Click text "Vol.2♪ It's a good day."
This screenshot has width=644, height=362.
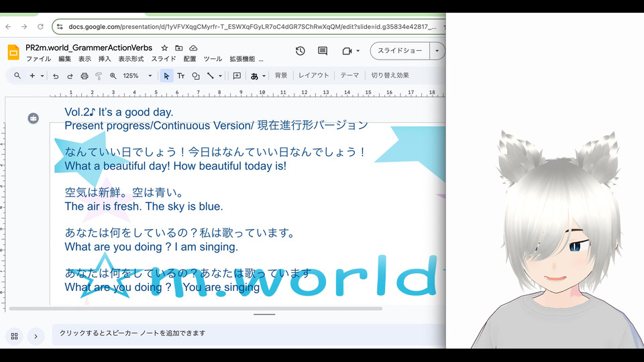(119, 112)
